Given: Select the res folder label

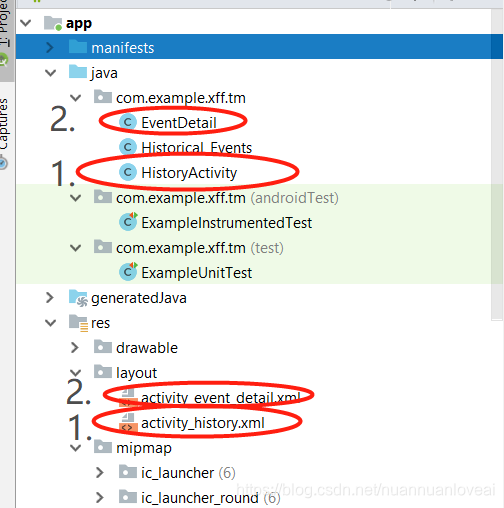Looking at the screenshot, I should point(100,323).
